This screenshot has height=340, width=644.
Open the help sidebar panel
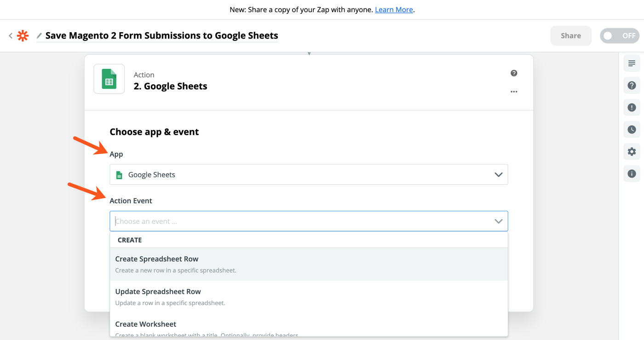coord(632,85)
